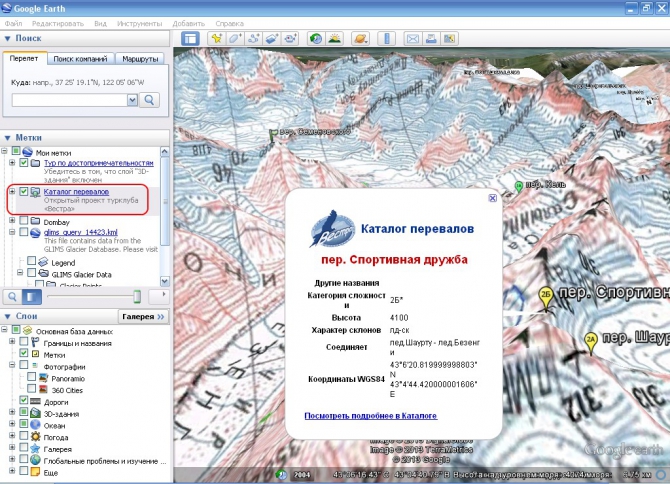Open Посмотреть подробнее в Каталоге link
Screen dimensions: 670x484
pos(370,416)
